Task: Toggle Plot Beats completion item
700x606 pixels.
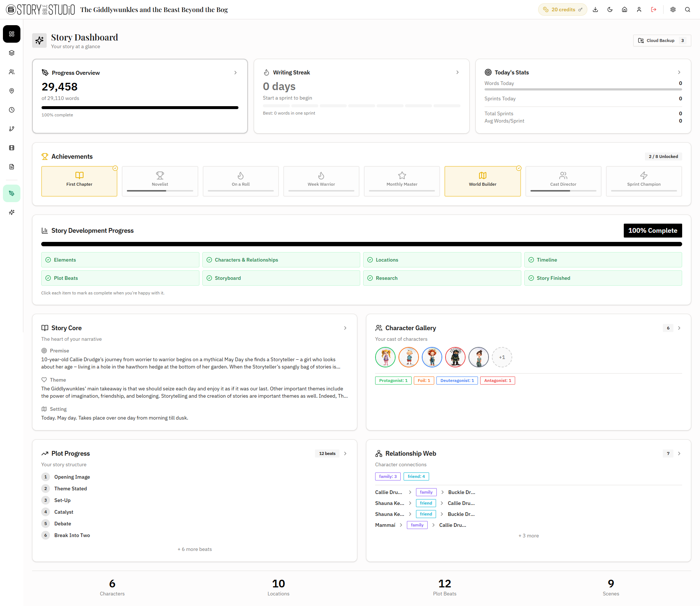Action: coord(120,278)
